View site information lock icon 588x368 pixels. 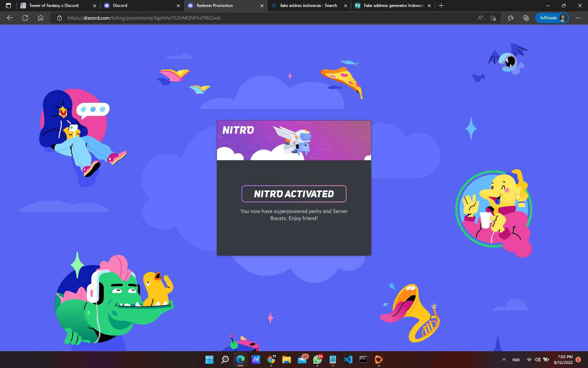(x=60, y=18)
